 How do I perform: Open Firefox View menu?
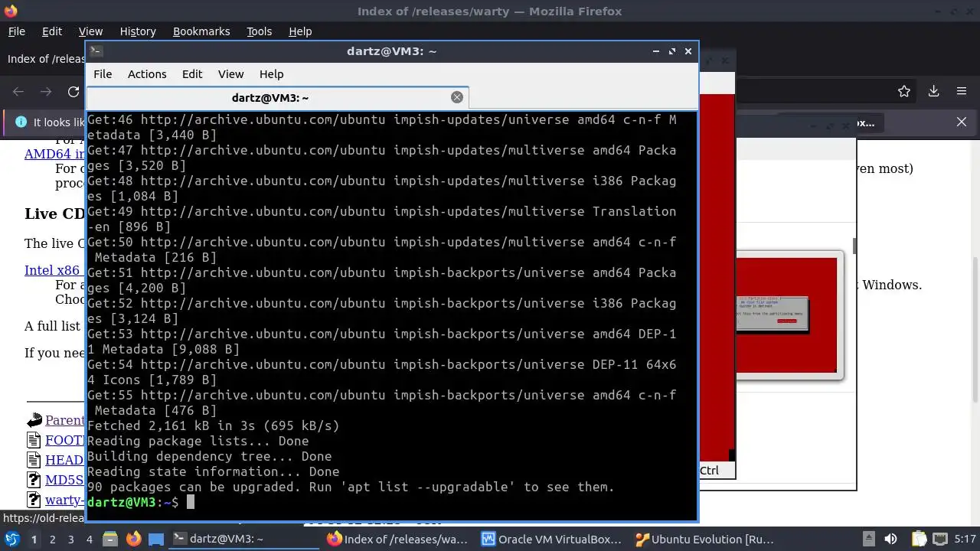90,31
